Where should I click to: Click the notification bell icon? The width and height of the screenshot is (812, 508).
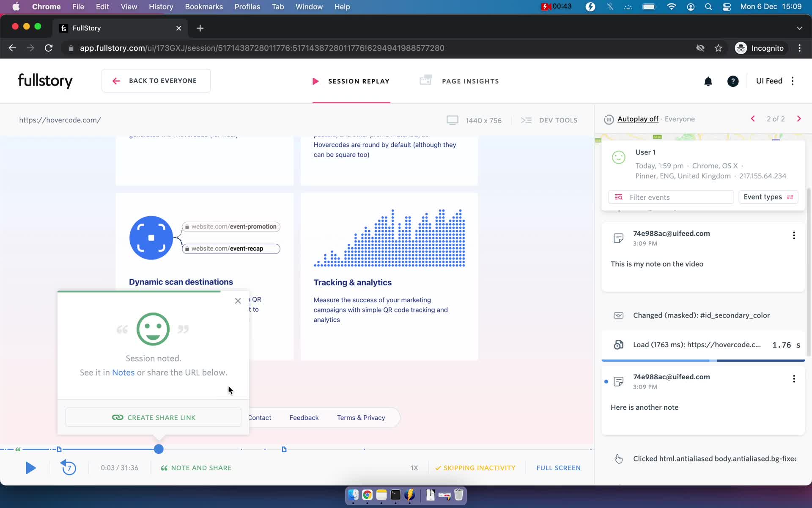tap(708, 81)
